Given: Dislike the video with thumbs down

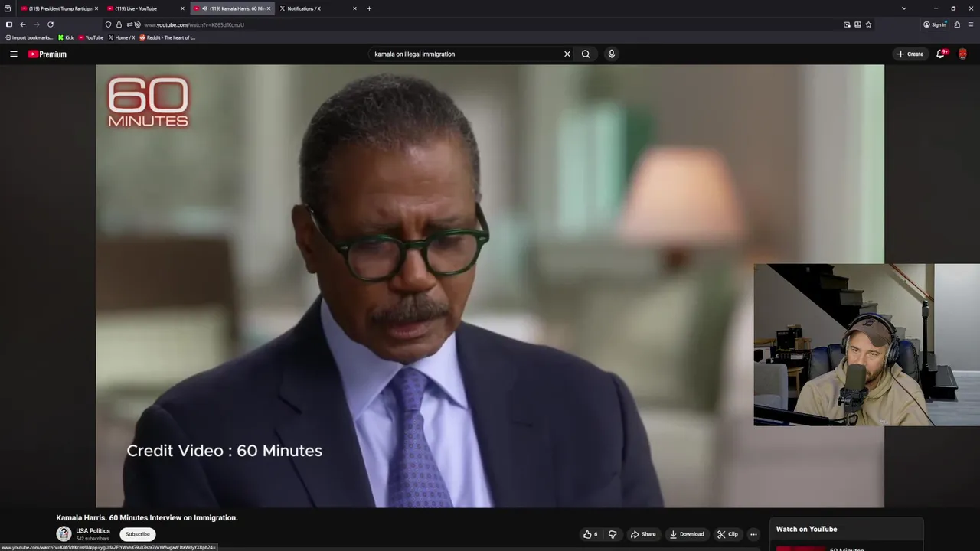Looking at the screenshot, I should [x=612, y=534].
